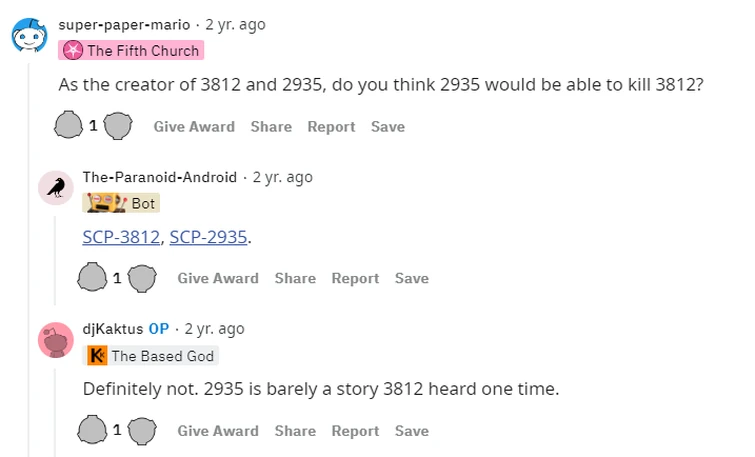
Task: Click The Fifth Church flair
Action: (x=131, y=50)
